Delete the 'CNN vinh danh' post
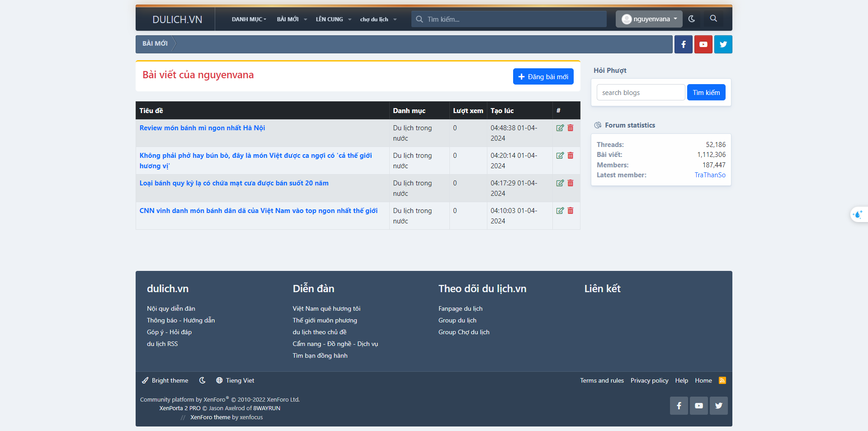 571,211
